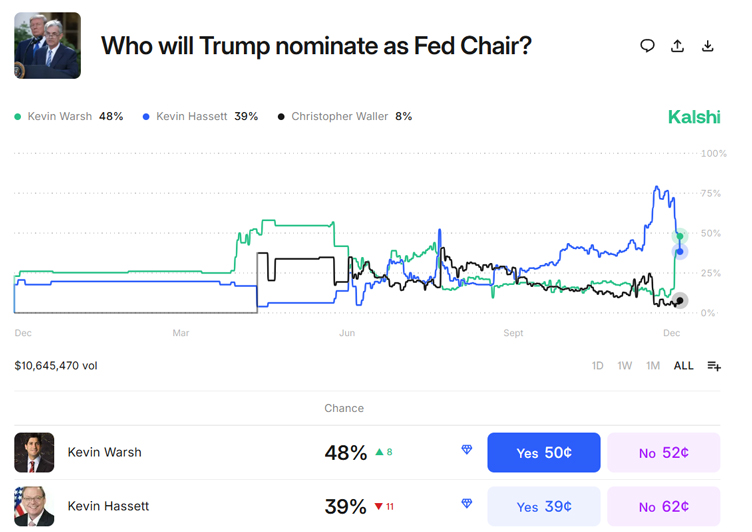
Task: Click the download icon in header
Action: click(708, 46)
